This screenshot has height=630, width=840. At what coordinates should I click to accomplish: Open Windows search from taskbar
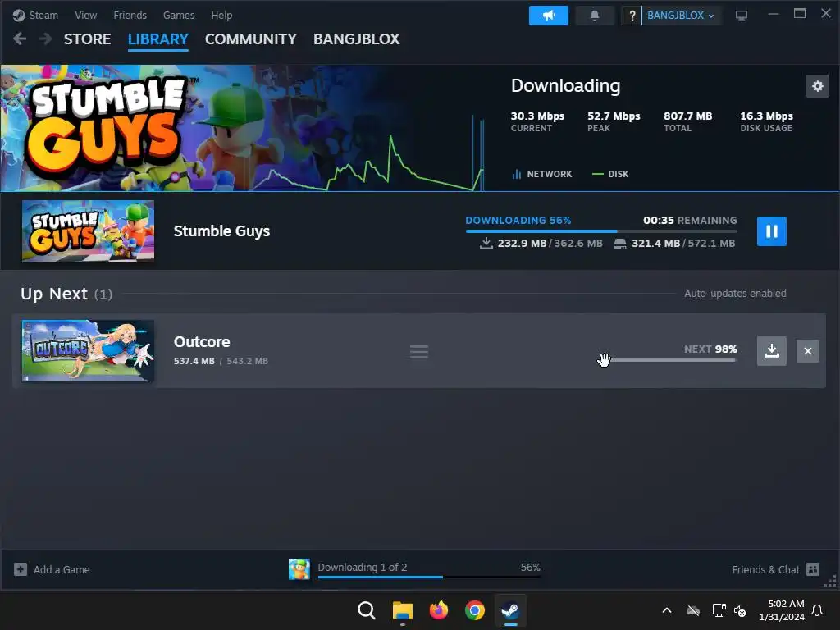point(367,610)
